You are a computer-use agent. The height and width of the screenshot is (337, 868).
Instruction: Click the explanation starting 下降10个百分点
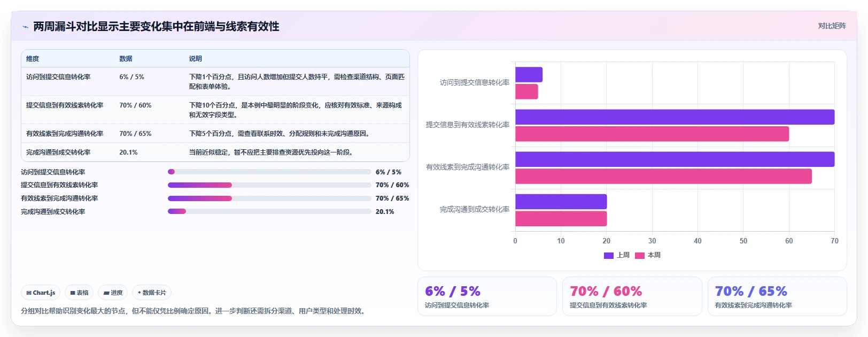click(x=296, y=110)
